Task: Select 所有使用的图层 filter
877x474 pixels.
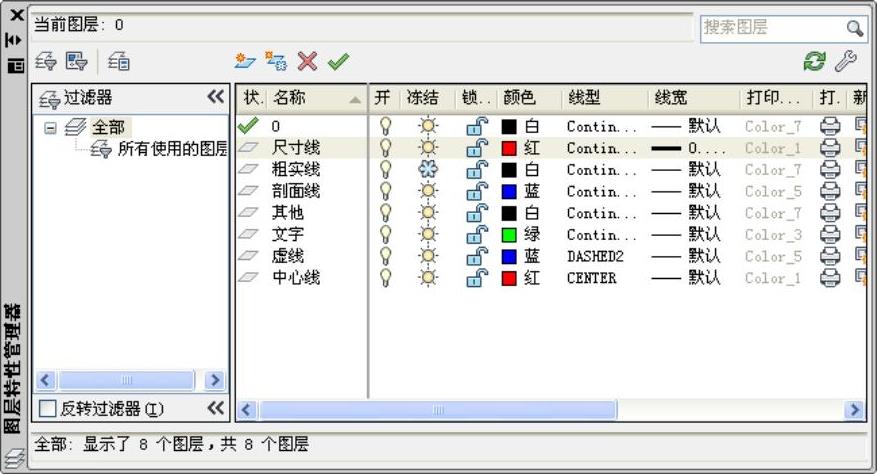Action: click(x=172, y=149)
